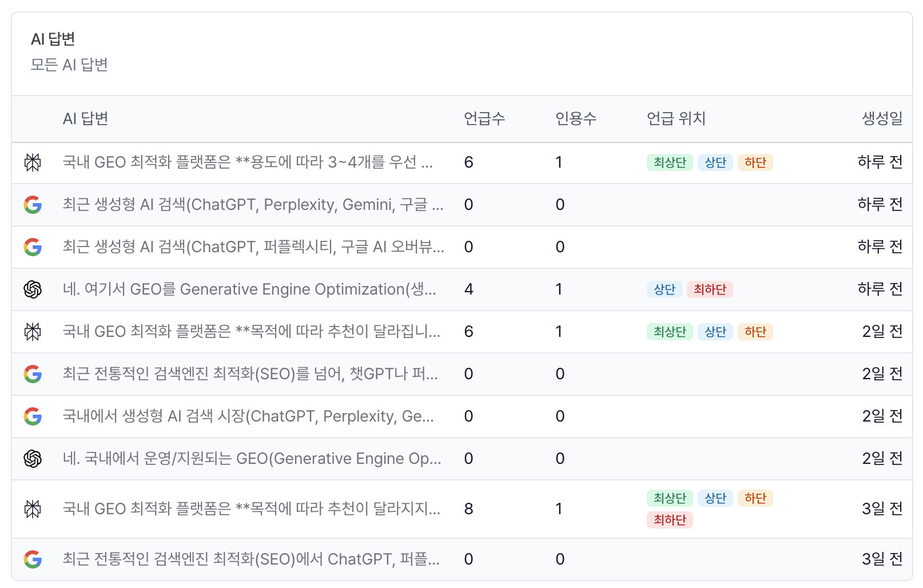Click '2일 전' in the '국내에서 운영/지원되는' row
Screen dimensions: 923x588
click(882, 459)
